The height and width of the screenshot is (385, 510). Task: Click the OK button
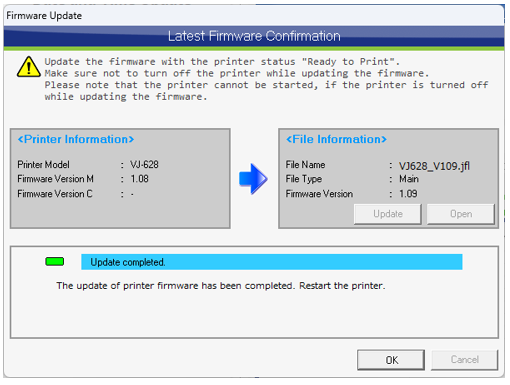[x=391, y=360]
